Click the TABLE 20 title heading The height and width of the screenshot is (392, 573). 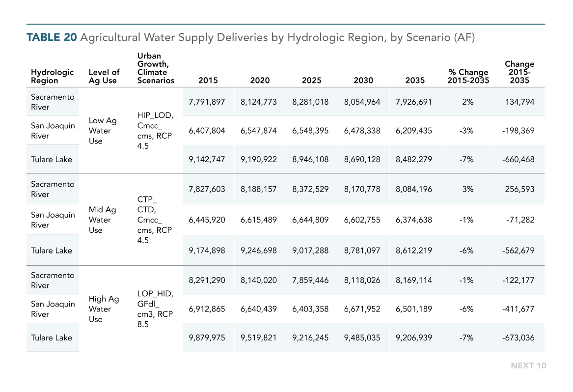click(x=251, y=37)
